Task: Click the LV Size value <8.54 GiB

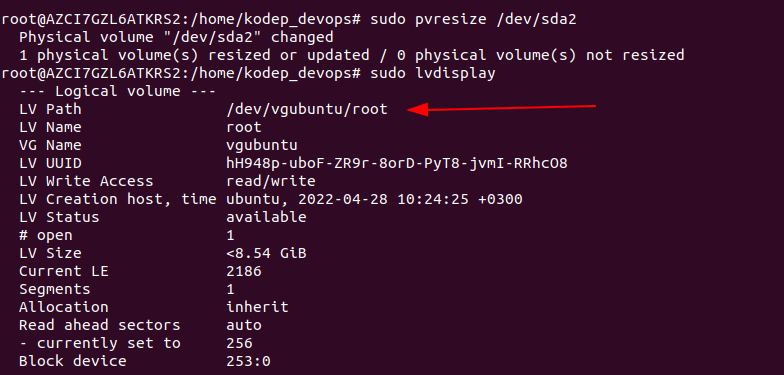Action: (266, 253)
